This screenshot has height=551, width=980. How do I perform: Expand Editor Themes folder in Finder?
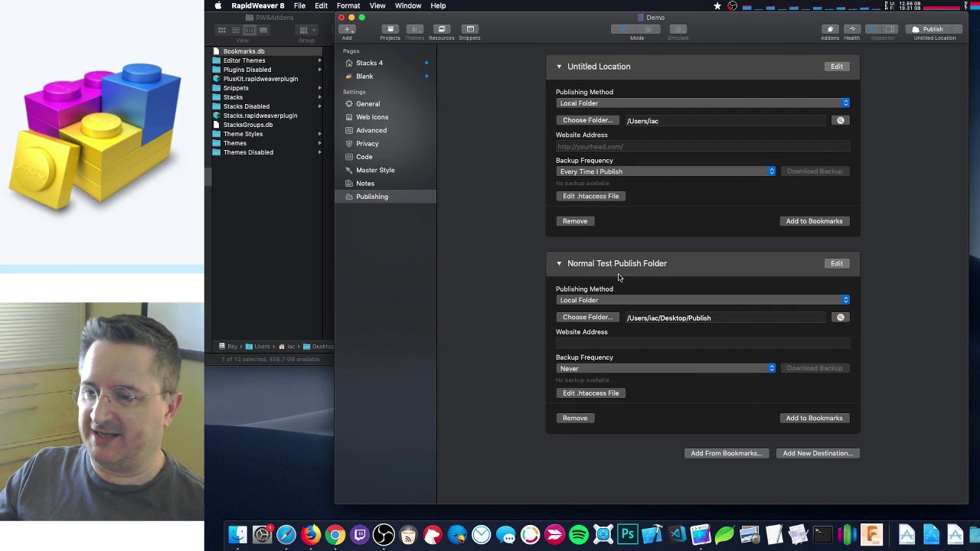click(x=320, y=60)
